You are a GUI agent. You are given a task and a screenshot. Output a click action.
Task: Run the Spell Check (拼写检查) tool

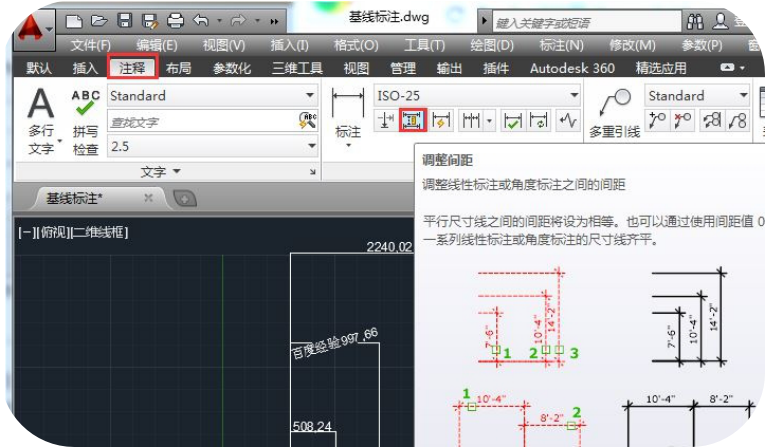pos(86,121)
